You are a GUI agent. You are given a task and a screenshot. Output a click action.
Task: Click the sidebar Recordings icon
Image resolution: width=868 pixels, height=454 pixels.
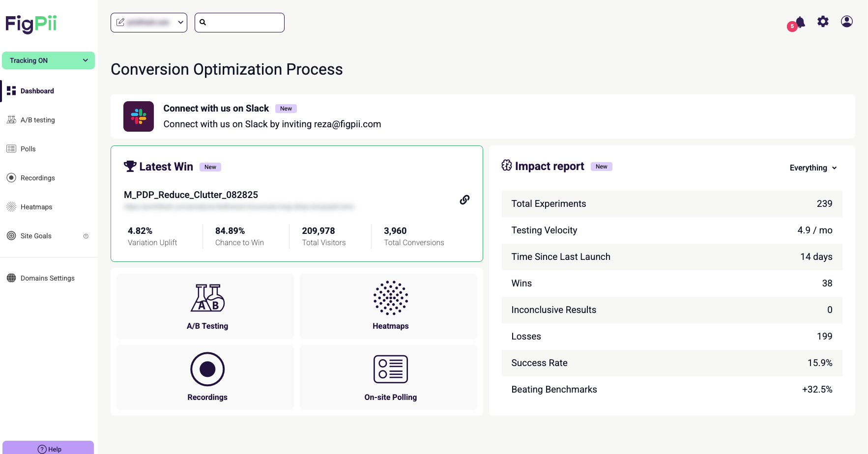point(11,178)
